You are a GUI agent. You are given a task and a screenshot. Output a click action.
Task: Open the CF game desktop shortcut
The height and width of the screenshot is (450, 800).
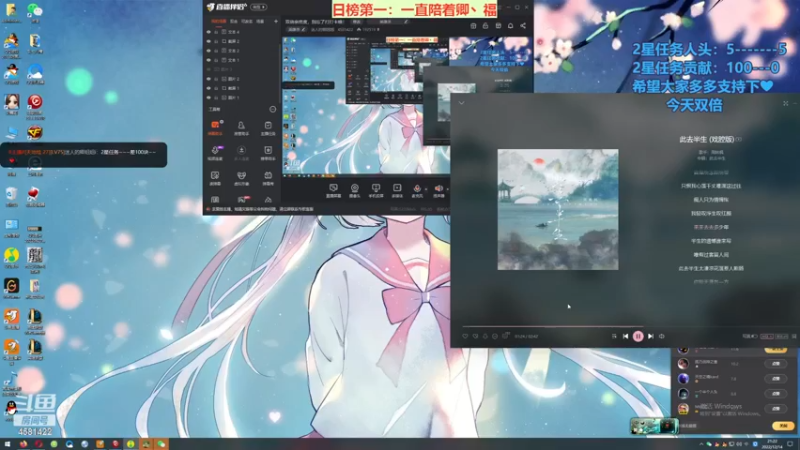coord(35,134)
